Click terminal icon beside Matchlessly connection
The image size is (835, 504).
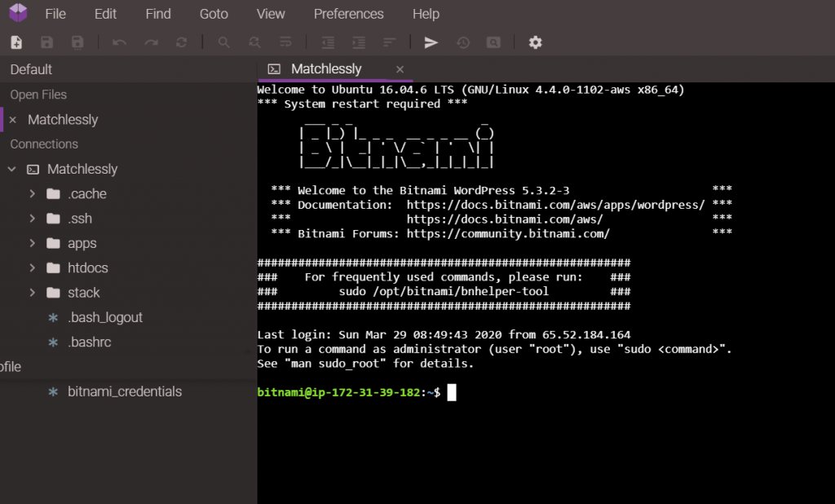(33, 170)
